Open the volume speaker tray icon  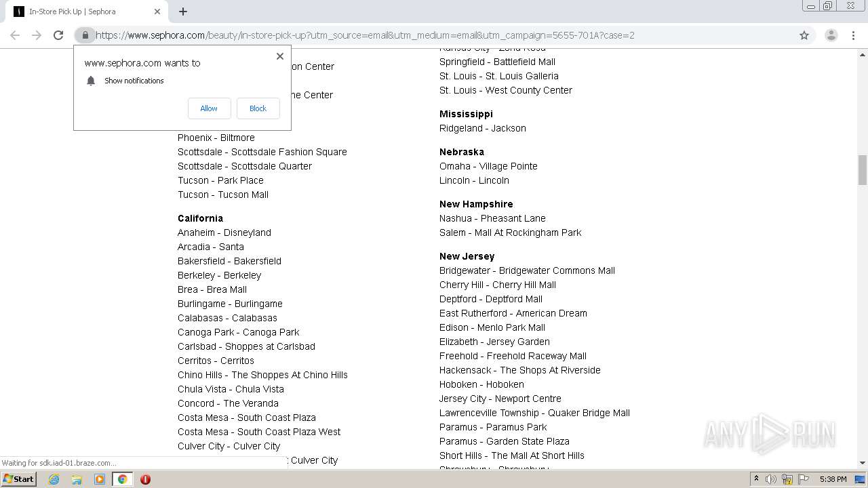(771, 479)
